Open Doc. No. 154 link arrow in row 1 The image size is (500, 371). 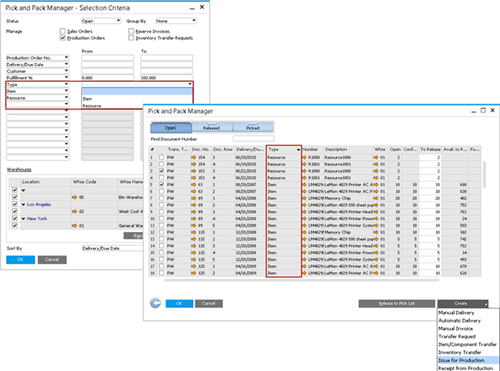click(194, 157)
